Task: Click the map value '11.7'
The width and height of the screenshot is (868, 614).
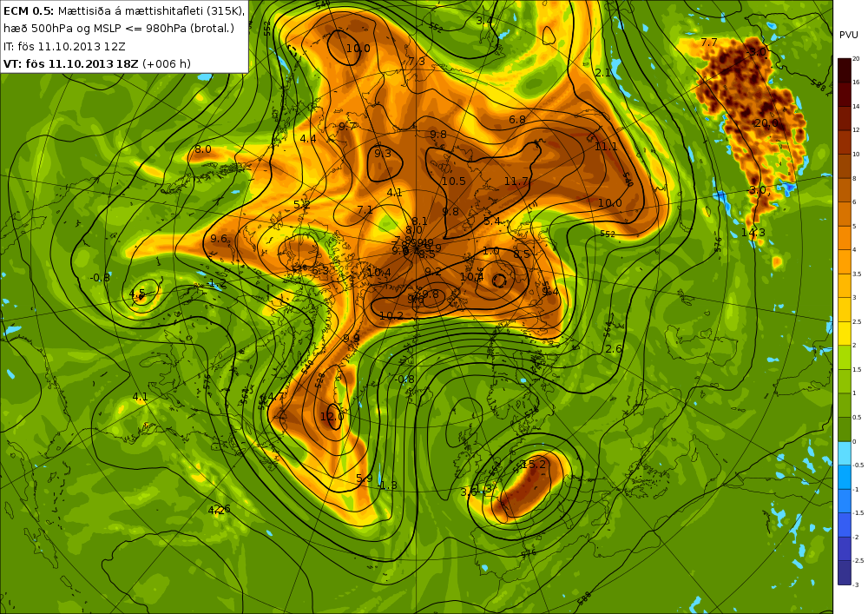Action: click(516, 182)
